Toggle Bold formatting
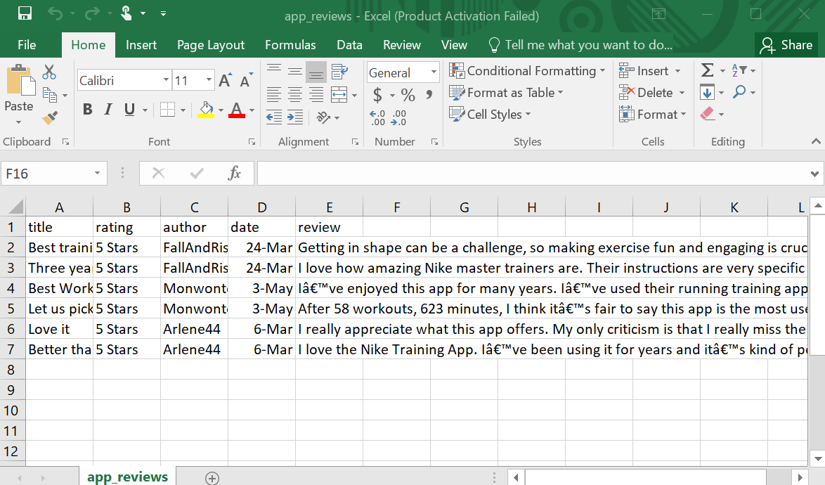The height and width of the screenshot is (485, 825). click(x=87, y=109)
